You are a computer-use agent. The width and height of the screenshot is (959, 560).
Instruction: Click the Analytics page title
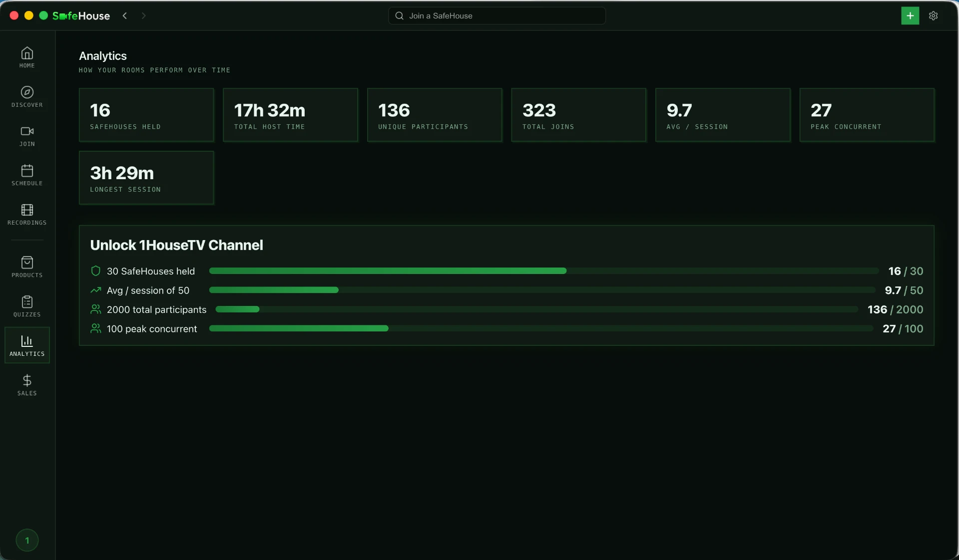[x=103, y=56]
